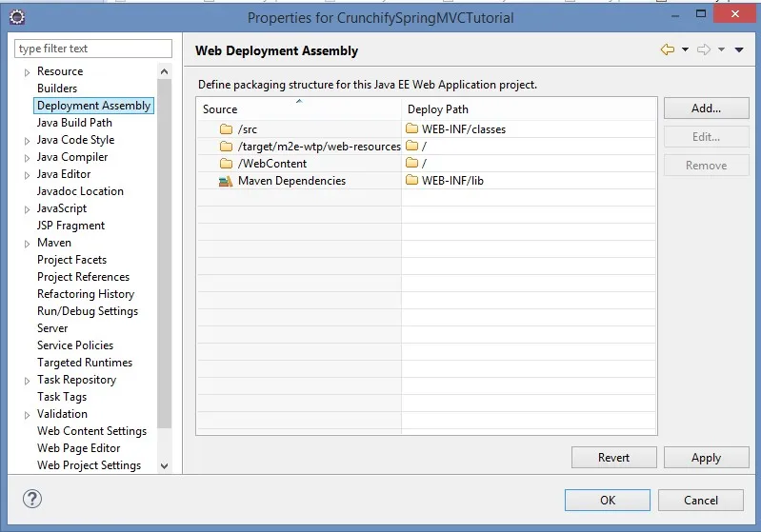Click the WEB-INF/classes deploy path text
The width and height of the screenshot is (761, 532).
coord(464,129)
